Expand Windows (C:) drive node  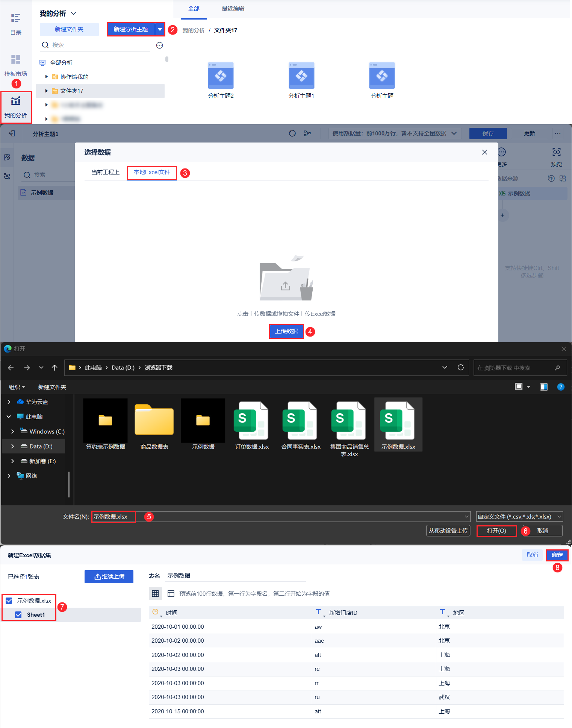pos(13,431)
